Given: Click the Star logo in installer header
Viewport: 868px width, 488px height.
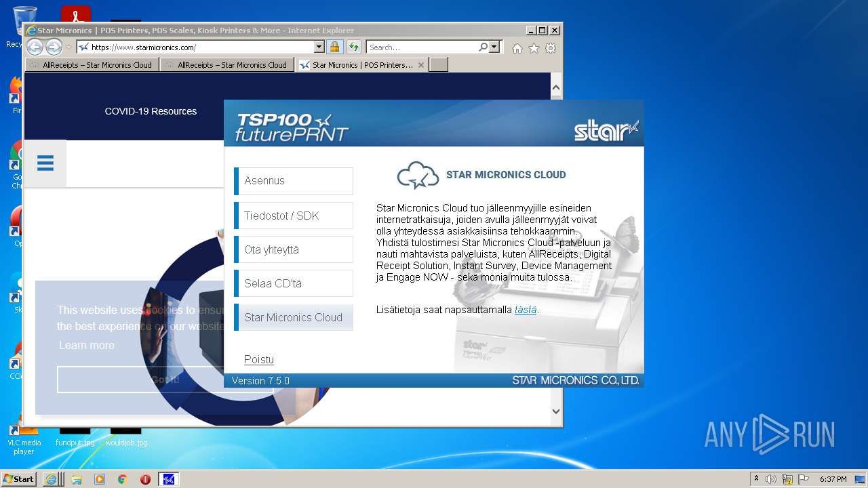Looking at the screenshot, I should (606, 130).
